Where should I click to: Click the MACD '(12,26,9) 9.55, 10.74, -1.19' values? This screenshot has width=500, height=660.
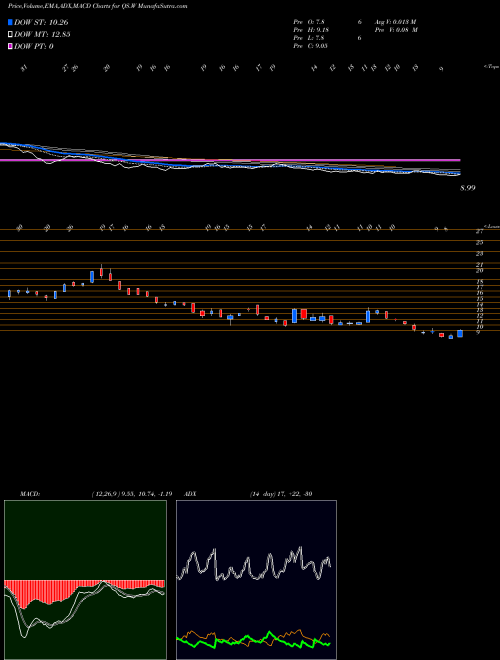pos(131,494)
